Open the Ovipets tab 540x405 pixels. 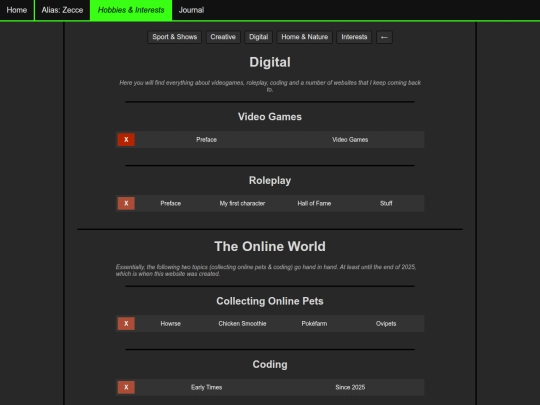tap(386, 323)
